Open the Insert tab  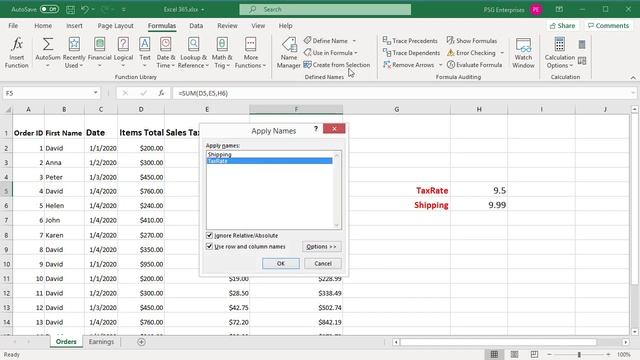click(x=74, y=25)
